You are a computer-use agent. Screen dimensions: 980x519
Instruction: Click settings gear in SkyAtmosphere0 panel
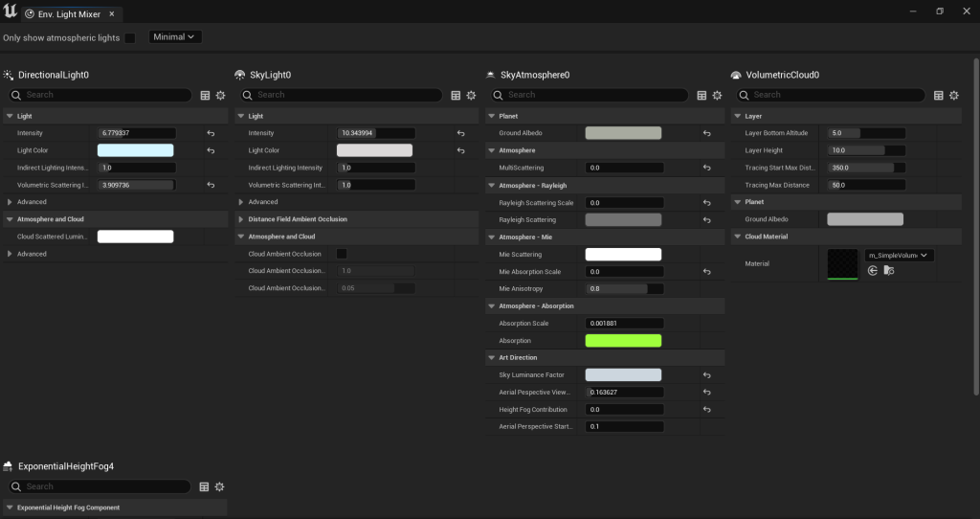click(x=716, y=95)
